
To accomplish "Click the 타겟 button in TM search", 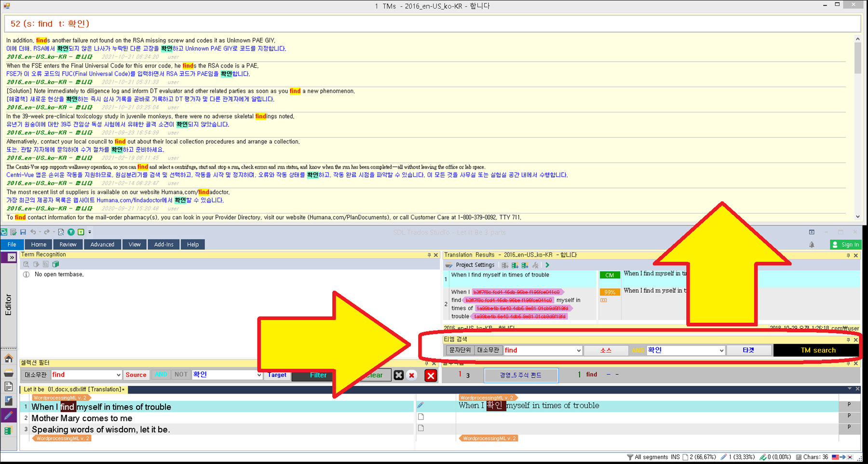I will 748,350.
